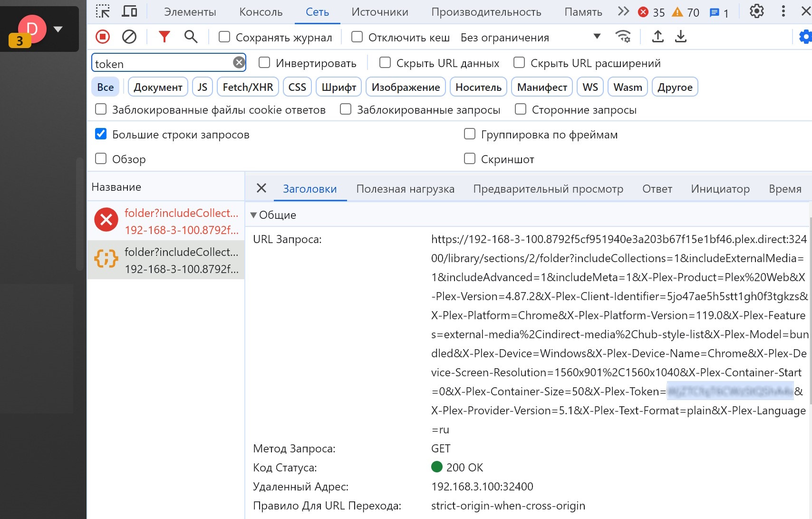The image size is (812, 519).
Task: Filter by Шрифт type
Action: tap(339, 87)
